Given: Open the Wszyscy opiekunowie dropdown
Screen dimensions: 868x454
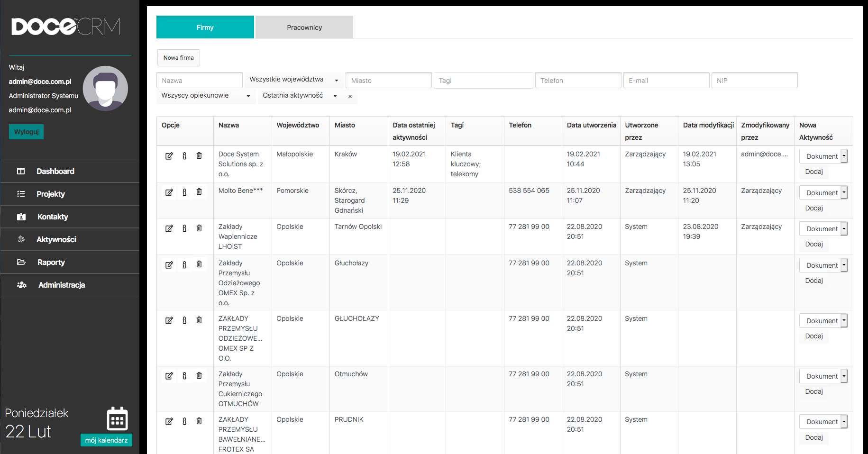Looking at the screenshot, I should pos(205,96).
